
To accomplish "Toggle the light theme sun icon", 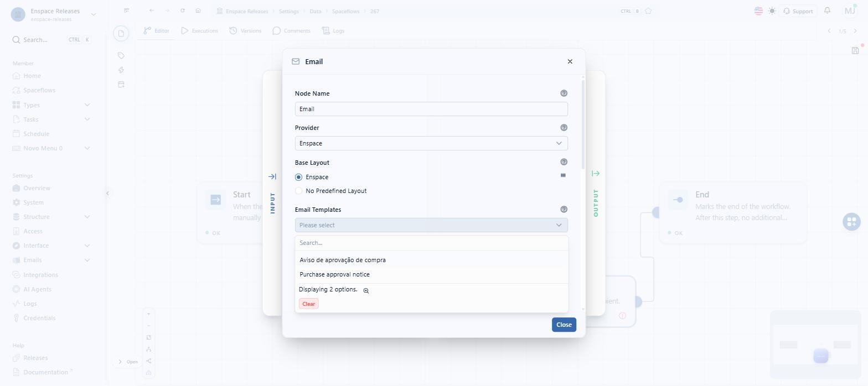I will (x=772, y=11).
